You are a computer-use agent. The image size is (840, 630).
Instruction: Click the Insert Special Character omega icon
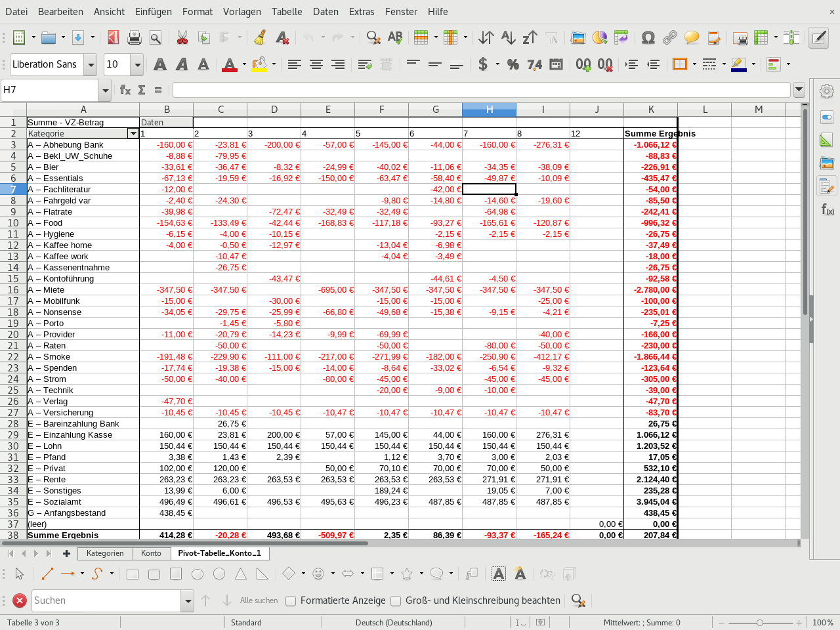[648, 37]
